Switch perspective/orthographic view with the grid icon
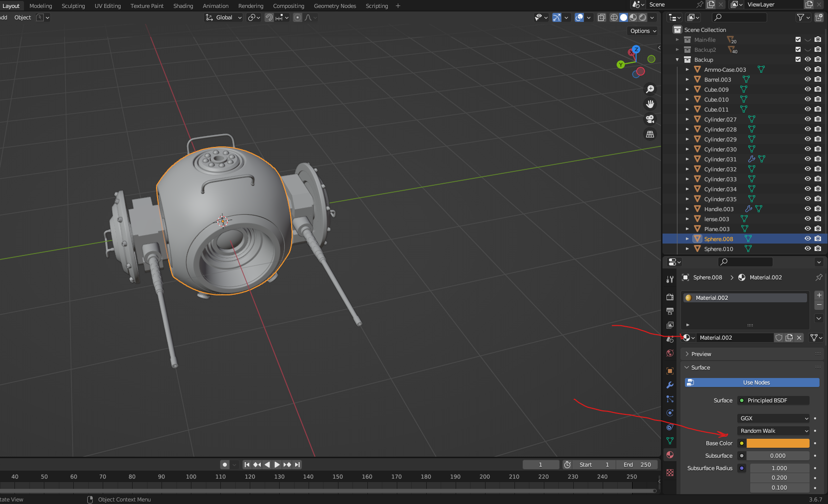The height and width of the screenshot is (504, 828). (650, 134)
